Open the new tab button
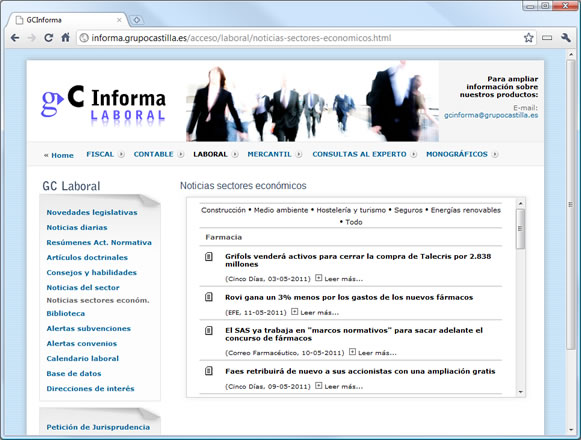Viewport: 581px width, 440px height. click(x=136, y=20)
